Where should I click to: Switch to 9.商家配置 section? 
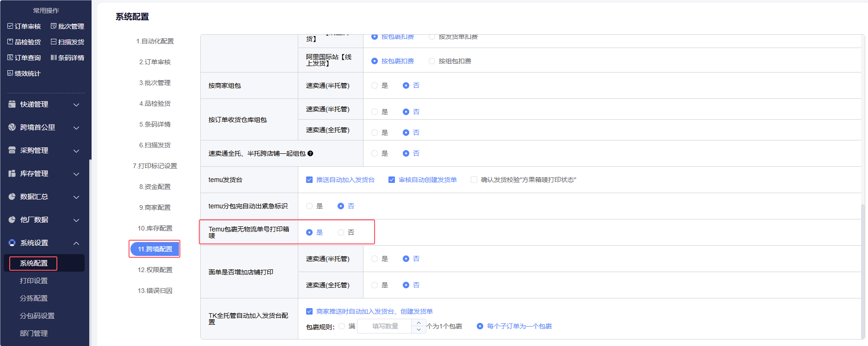pos(155,207)
